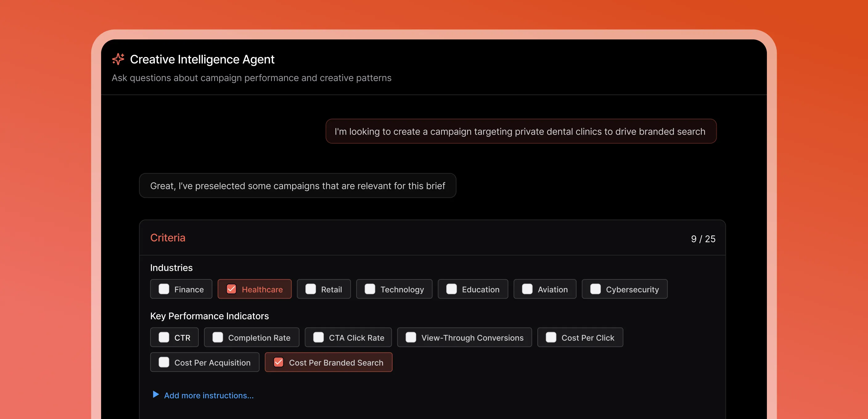Check the Aviation industry checkbox
This screenshot has height=419, width=868.
coord(527,289)
